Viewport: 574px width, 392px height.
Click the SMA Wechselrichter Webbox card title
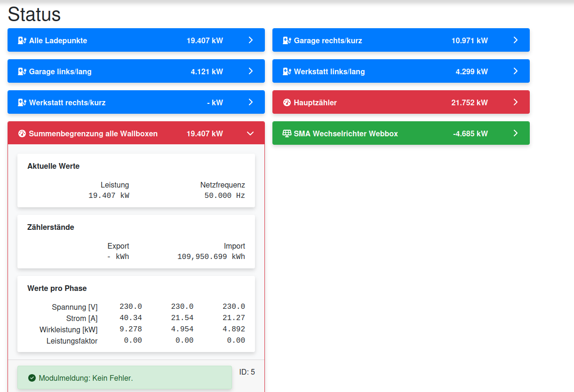click(346, 133)
